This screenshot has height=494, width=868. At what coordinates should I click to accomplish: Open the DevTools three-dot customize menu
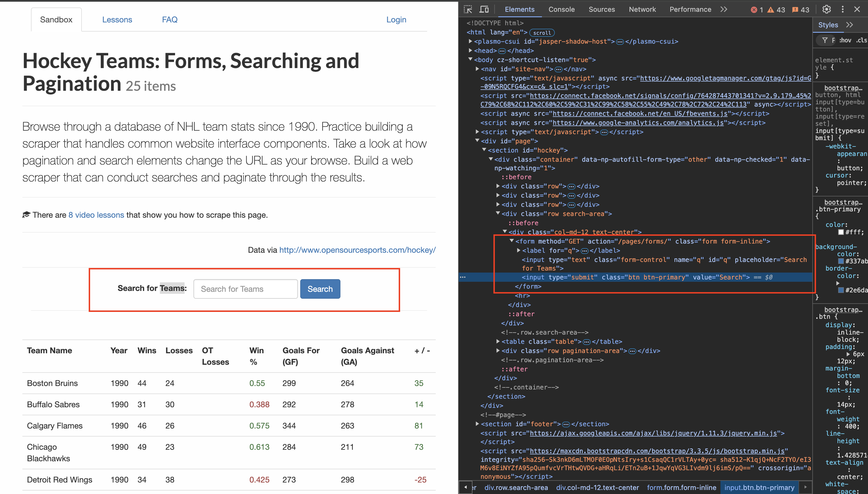[x=843, y=9]
